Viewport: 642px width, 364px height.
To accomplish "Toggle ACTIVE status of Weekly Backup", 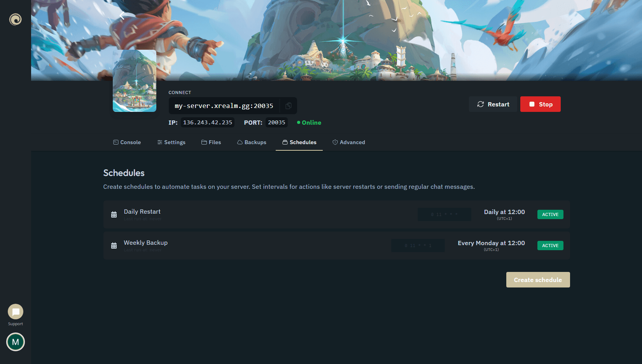I will (x=550, y=246).
